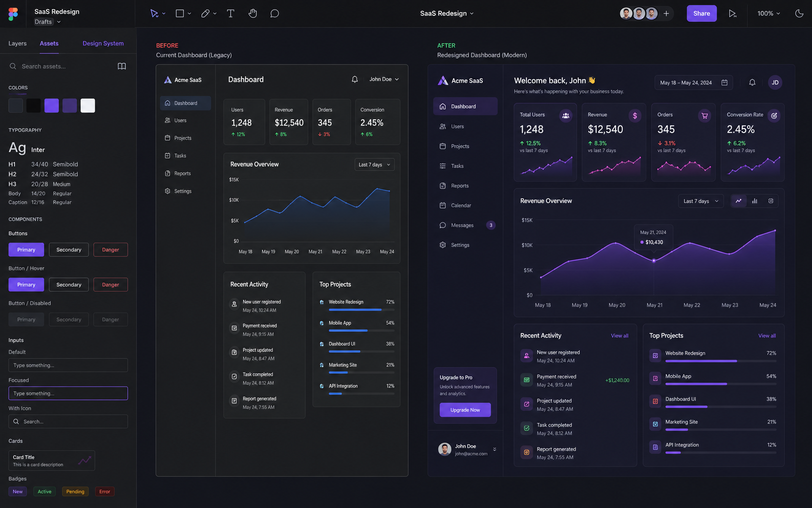Click Orders card shopping cart icon

coord(704,116)
